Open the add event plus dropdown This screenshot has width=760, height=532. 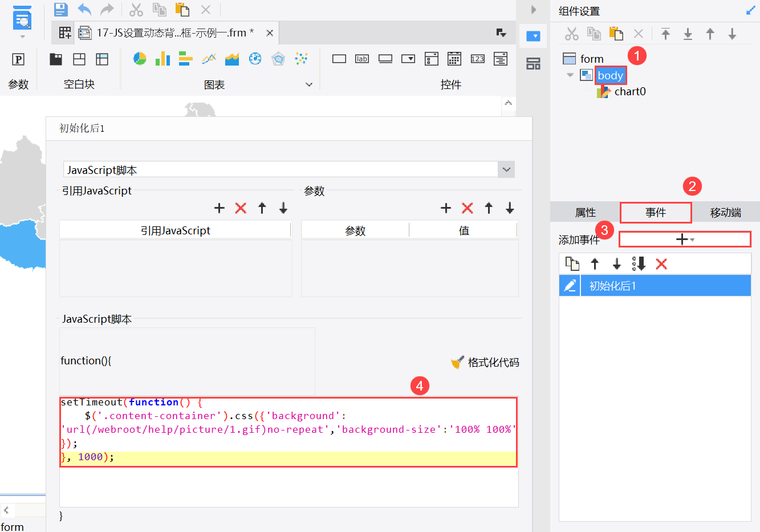(685, 239)
